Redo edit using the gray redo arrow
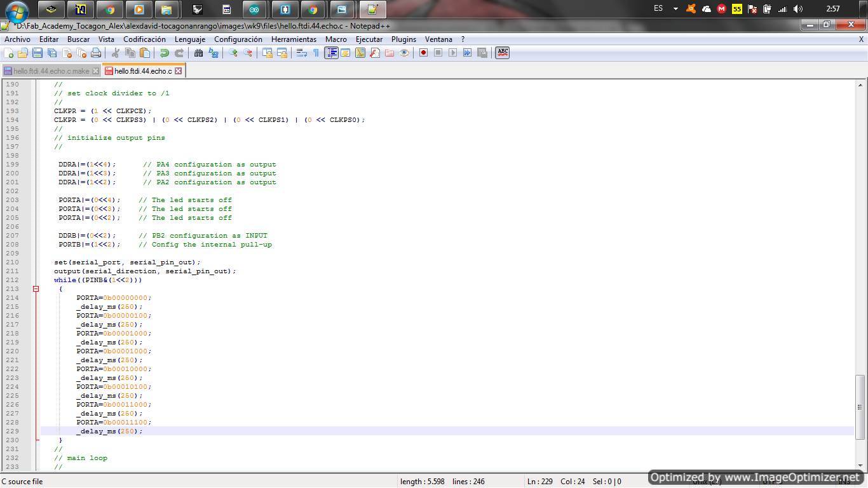This screenshot has width=868, height=488. (x=179, y=53)
